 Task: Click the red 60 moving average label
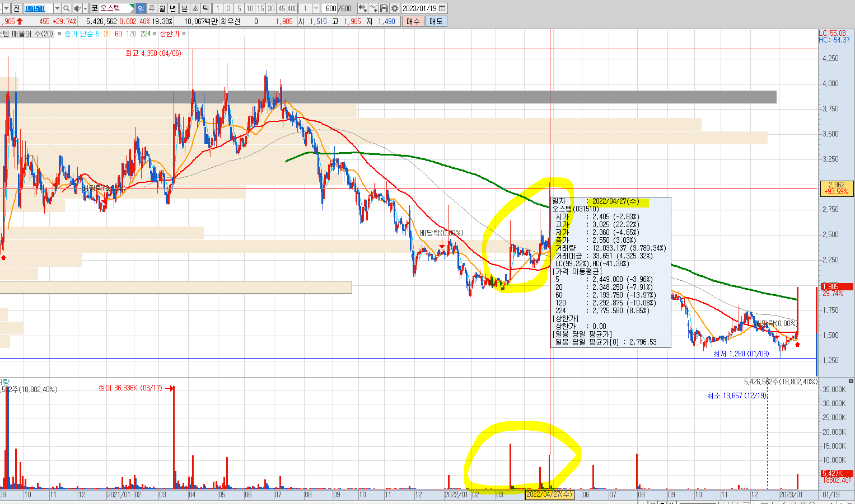118,34
